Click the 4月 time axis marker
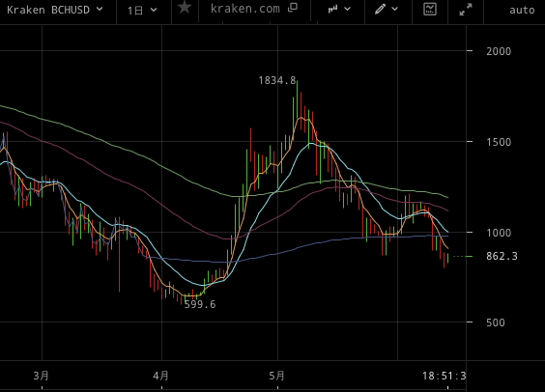 pos(161,376)
